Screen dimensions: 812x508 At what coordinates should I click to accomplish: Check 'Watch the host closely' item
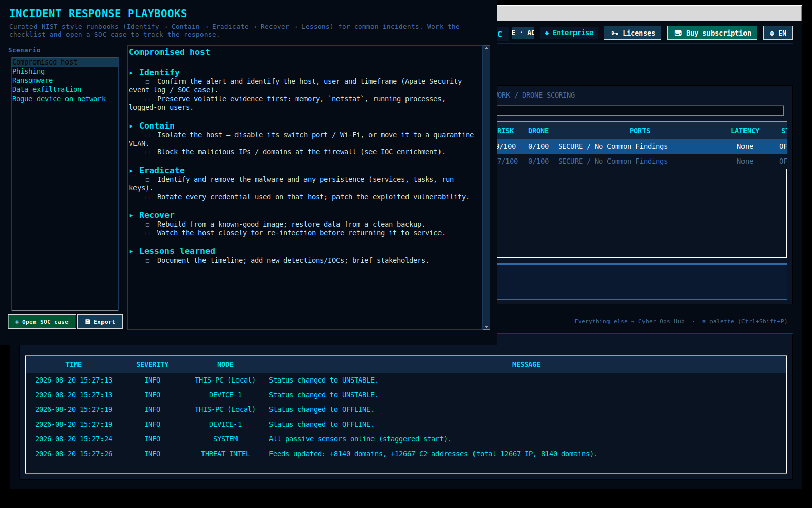148,233
